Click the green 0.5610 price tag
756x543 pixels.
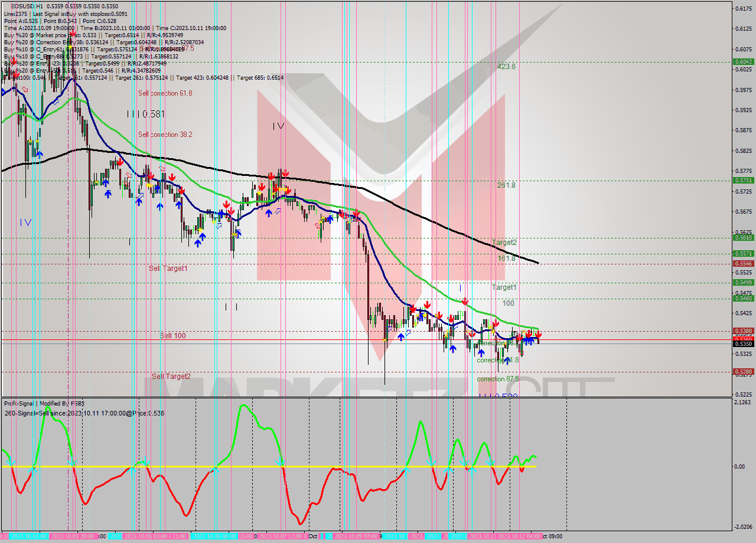point(743,238)
